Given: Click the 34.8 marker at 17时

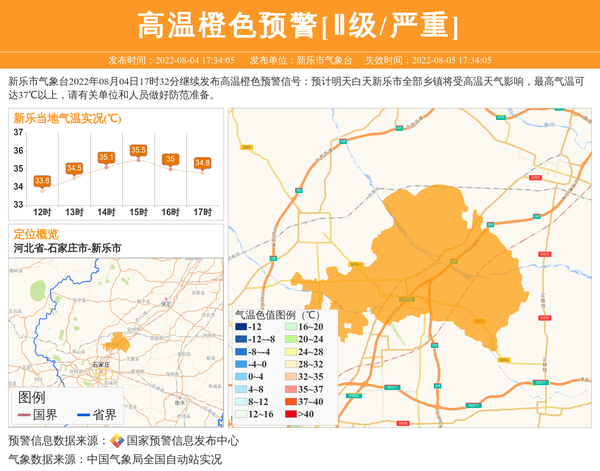Looking at the screenshot, I should (203, 163).
